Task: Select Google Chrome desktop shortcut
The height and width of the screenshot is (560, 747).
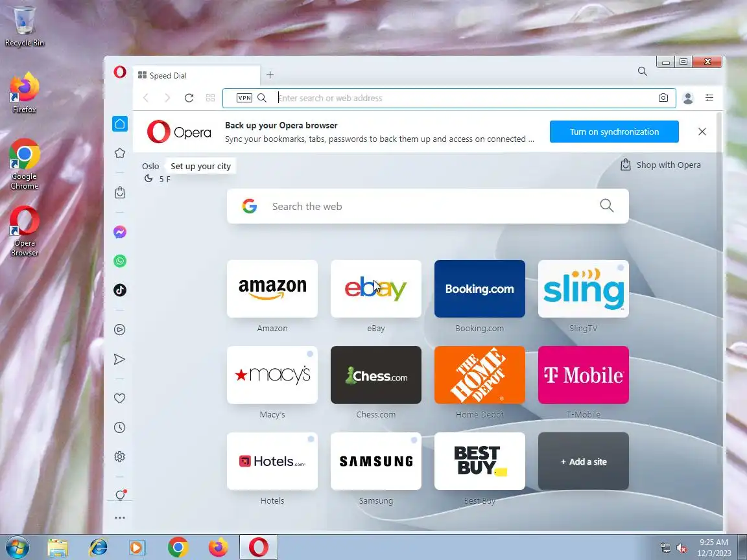Action: pos(24,164)
